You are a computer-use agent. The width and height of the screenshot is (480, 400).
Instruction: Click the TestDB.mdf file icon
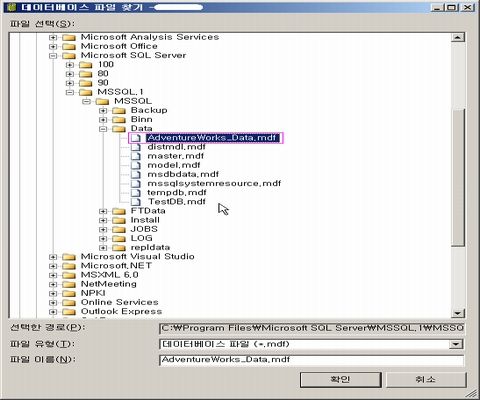136,202
